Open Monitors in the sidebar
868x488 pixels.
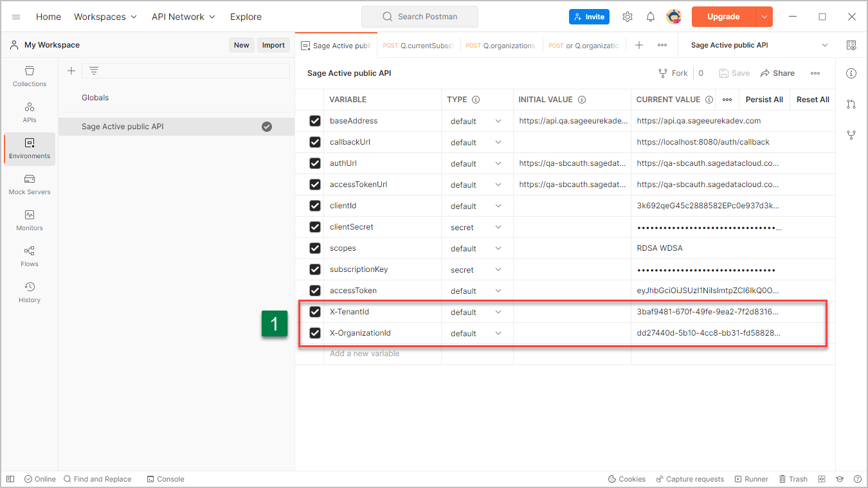pos(30,221)
